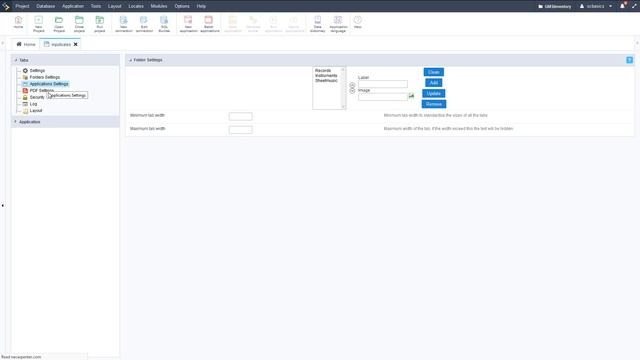The width and height of the screenshot is (640, 360).
Task: Select Applications Settings in the tree
Action: (x=49, y=84)
